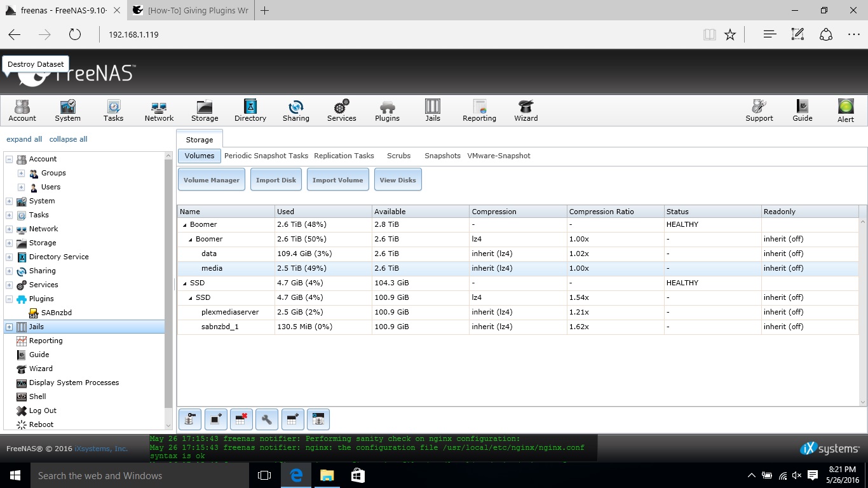Open the Tasks toolbar icon
Image resolution: width=868 pixels, height=488 pixels.
(113, 110)
